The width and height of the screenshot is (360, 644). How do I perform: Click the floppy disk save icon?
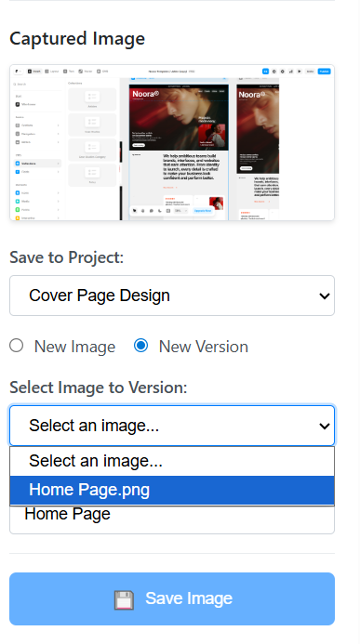click(x=124, y=599)
